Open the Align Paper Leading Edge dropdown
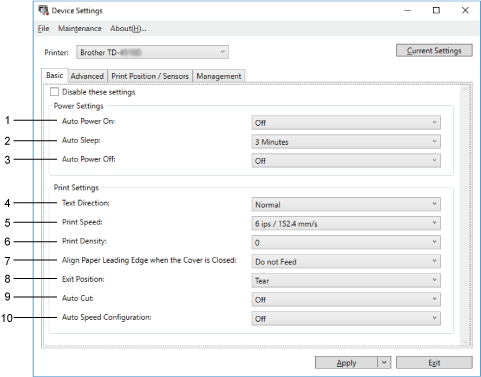The height and width of the screenshot is (377, 481). coord(346,261)
